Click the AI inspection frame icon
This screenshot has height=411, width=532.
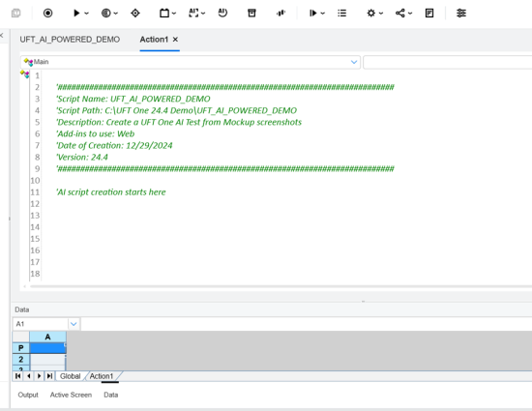[x=193, y=14]
